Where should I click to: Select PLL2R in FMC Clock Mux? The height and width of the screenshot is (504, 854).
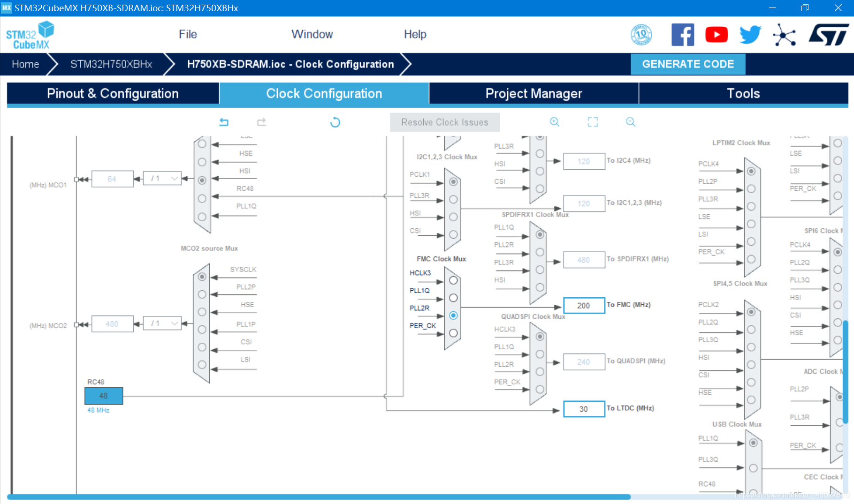[x=453, y=316]
